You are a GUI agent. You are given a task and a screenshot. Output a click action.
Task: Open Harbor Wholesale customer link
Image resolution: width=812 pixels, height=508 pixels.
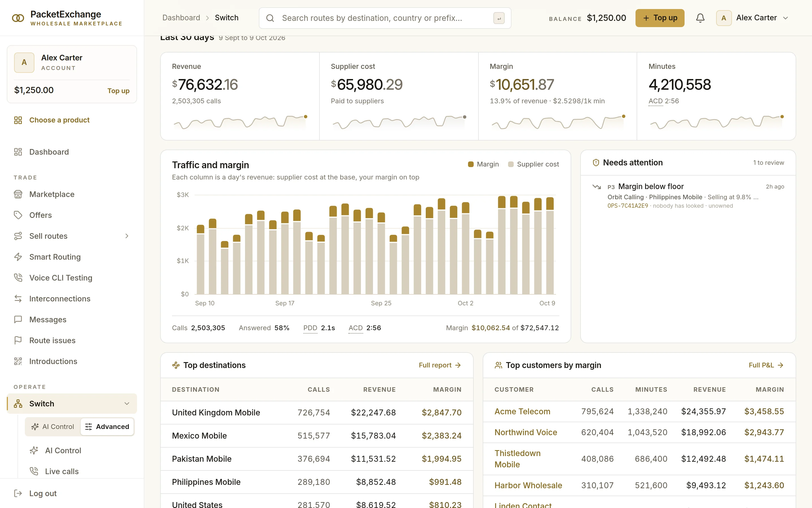(x=528, y=485)
